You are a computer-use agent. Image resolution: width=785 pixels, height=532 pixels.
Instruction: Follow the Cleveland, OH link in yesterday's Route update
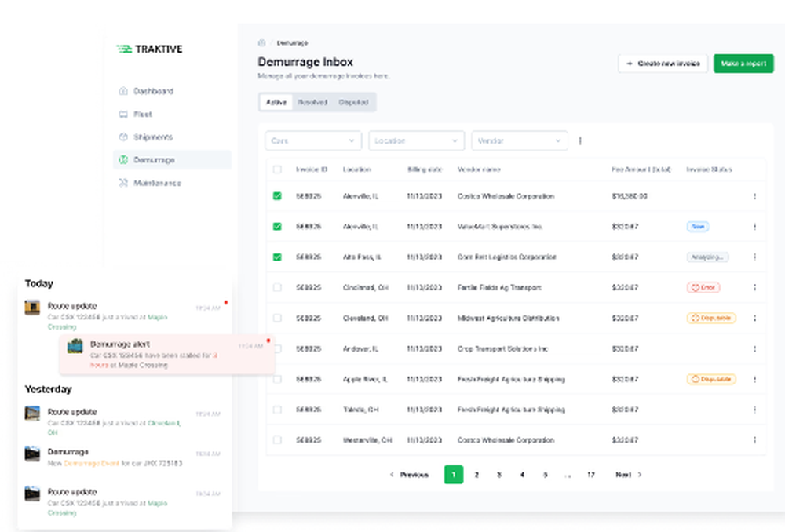click(114, 428)
